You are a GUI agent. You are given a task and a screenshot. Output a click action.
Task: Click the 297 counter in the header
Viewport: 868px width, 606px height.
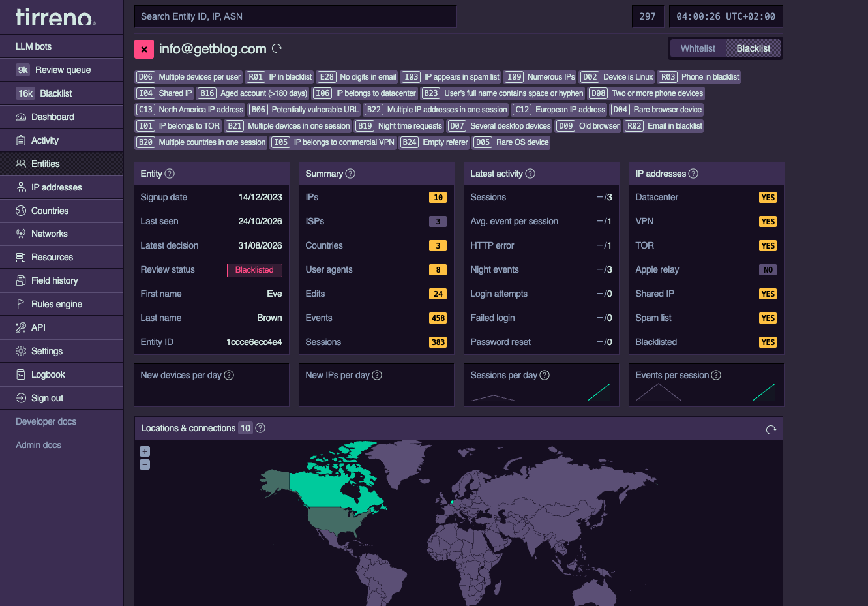coord(648,16)
